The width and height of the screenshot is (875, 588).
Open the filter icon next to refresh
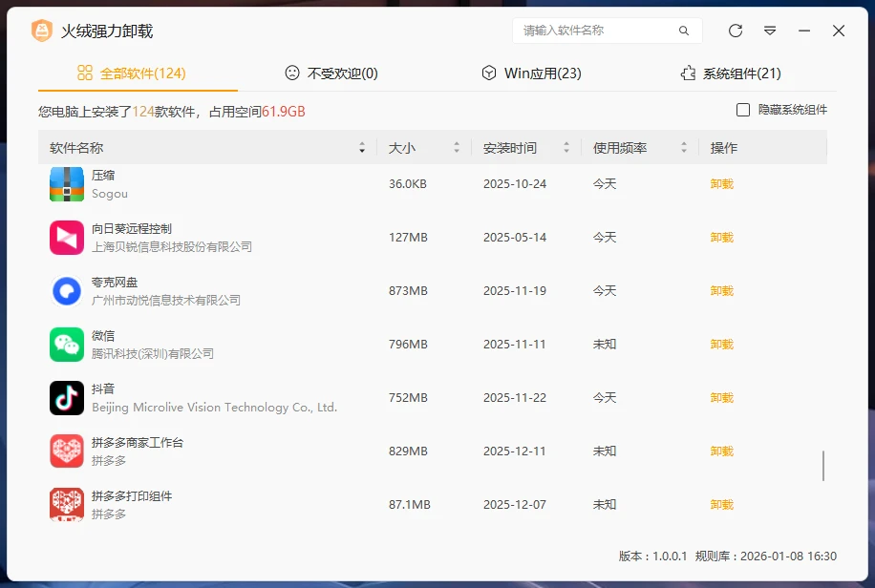click(x=770, y=31)
